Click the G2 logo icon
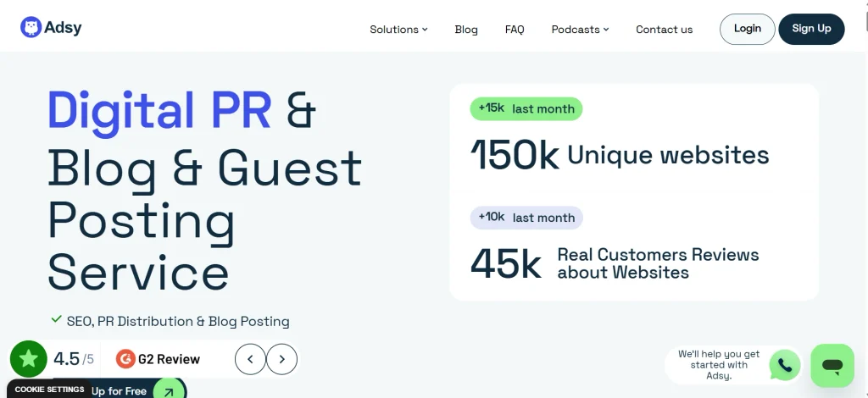 pyautogui.click(x=125, y=359)
